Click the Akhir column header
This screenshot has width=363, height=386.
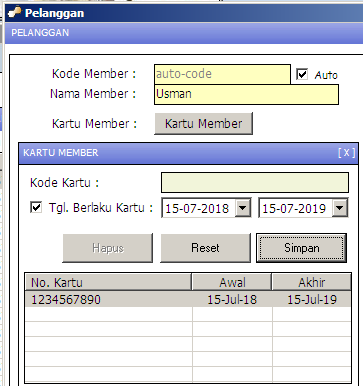[x=312, y=282]
